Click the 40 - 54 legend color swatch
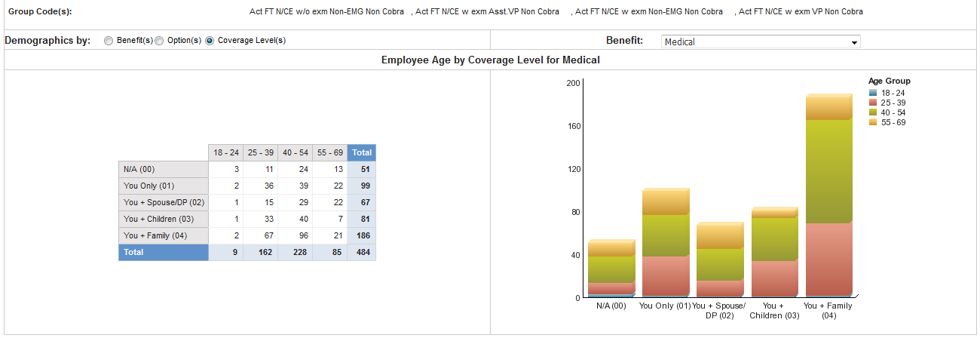 pos(873,112)
